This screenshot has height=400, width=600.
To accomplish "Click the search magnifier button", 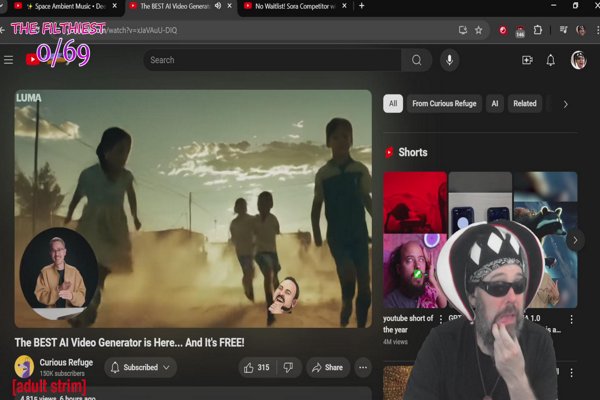I will click(x=416, y=60).
